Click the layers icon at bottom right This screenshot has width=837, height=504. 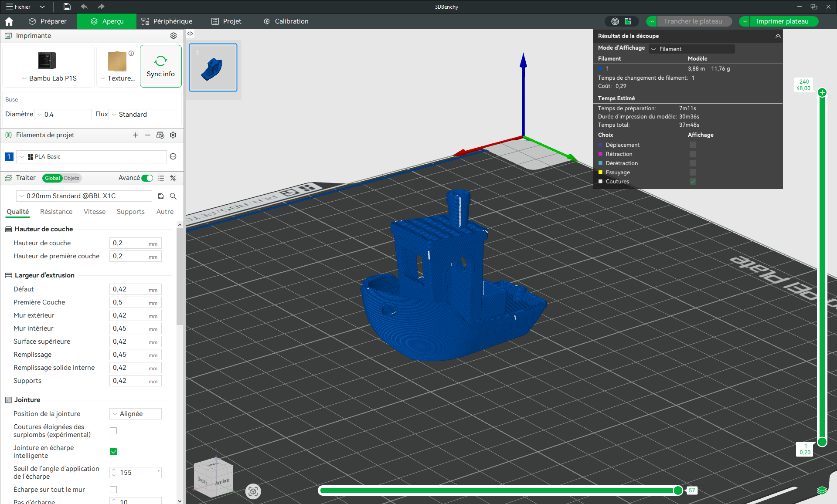(x=822, y=490)
